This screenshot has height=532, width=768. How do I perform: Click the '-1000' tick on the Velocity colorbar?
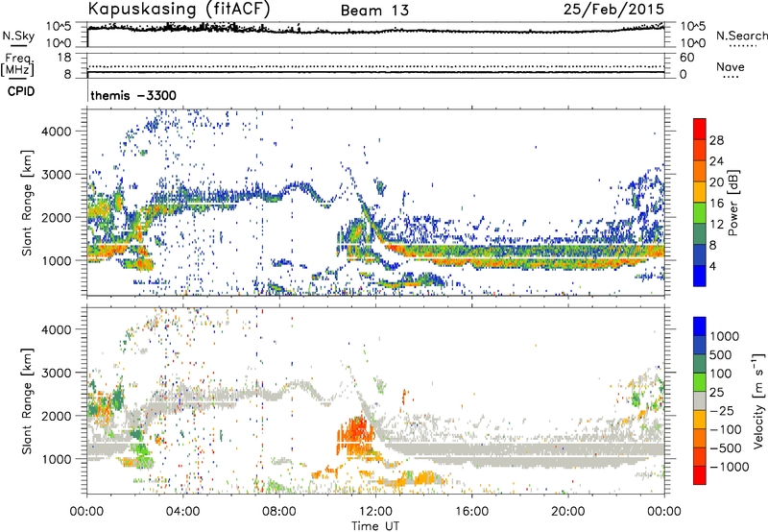pos(730,467)
